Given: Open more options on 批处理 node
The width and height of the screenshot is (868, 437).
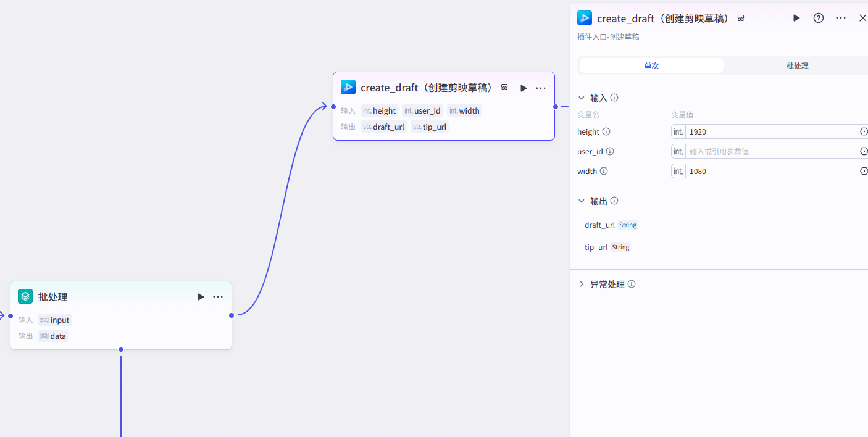Looking at the screenshot, I should [218, 297].
